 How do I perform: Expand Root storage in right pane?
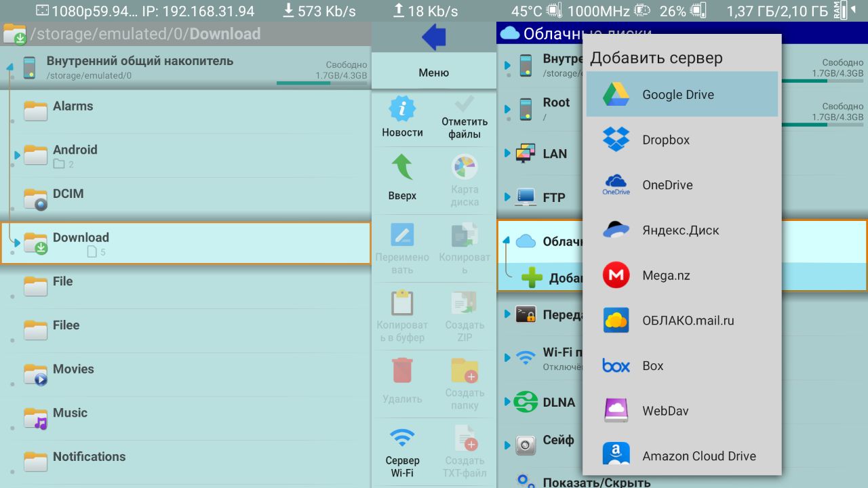[x=507, y=109]
